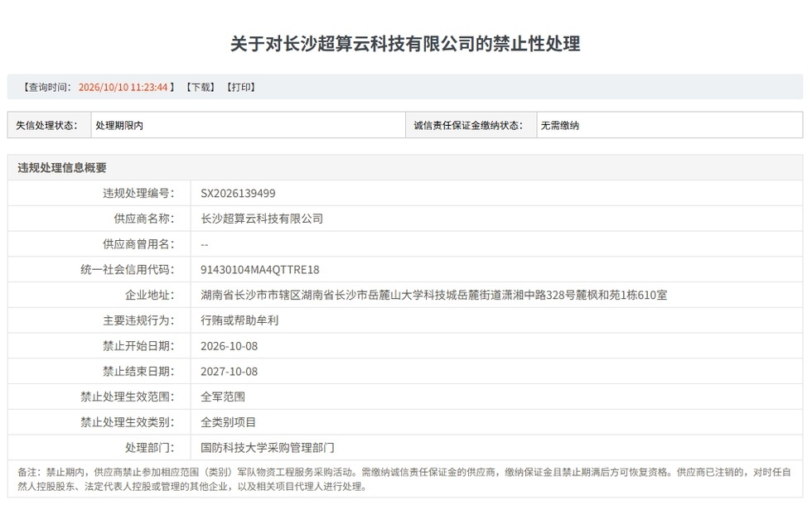Click the label 诚信责任保证金缴纳状态
Screen dimensions: 812x505
click(x=468, y=125)
